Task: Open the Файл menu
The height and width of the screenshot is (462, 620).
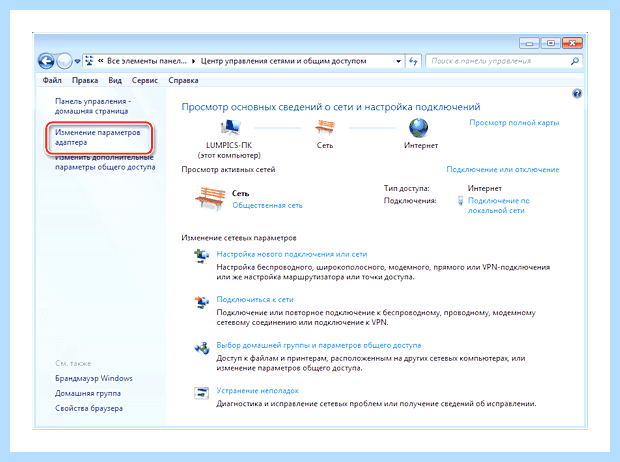Action: point(52,80)
